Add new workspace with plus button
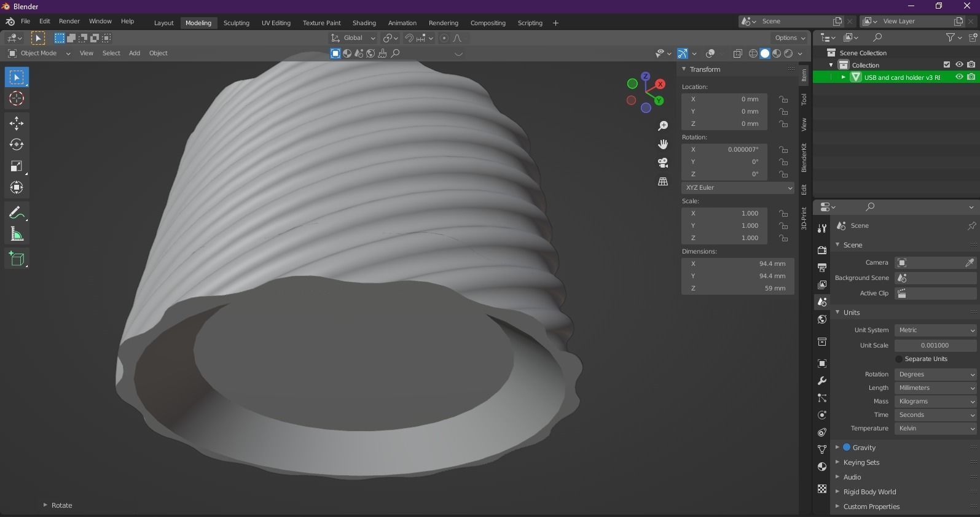Viewport: 980px width, 517px height. (x=555, y=23)
